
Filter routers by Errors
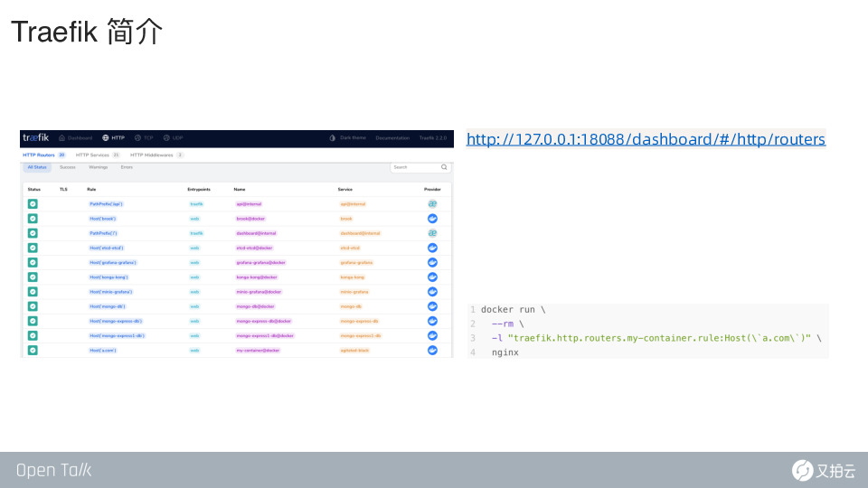(127, 167)
